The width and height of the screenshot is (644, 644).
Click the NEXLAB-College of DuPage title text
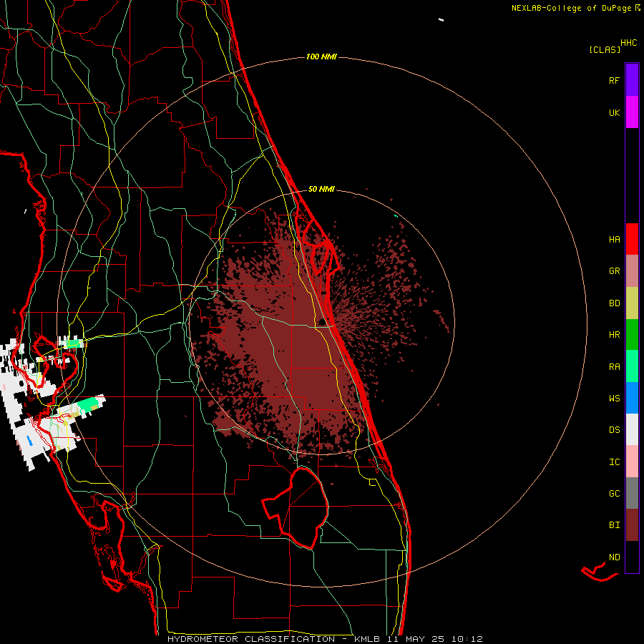click(571, 8)
